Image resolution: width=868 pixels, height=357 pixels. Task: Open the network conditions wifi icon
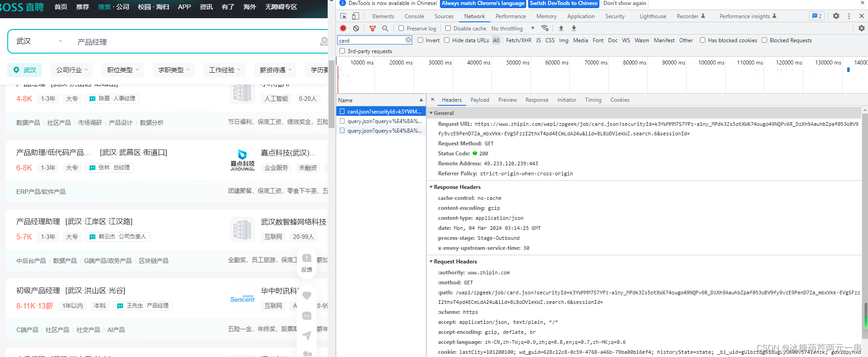[545, 28]
